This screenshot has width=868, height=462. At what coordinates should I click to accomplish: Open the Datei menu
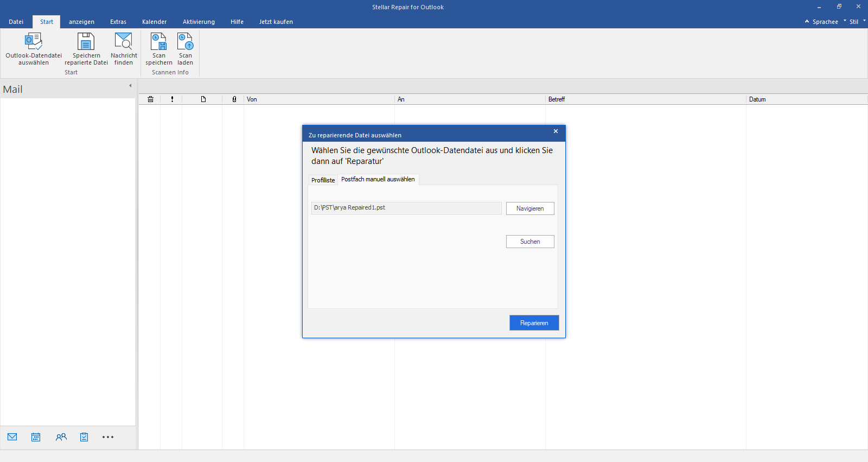tap(16, 22)
